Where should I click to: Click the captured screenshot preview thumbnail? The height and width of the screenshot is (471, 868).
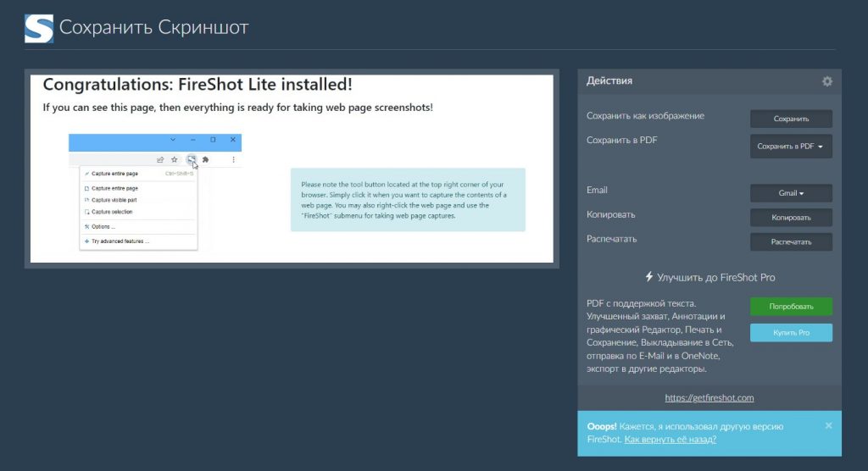pyautogui.click(x=292, y=169)
